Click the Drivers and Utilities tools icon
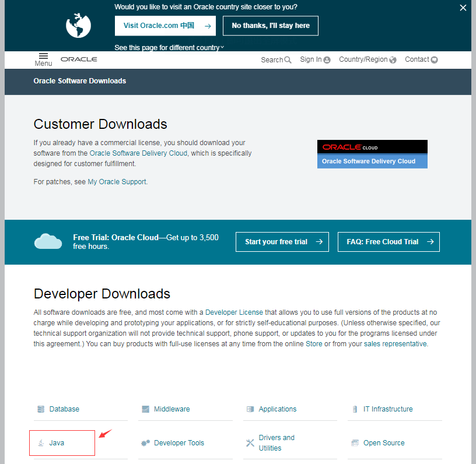 click(x=250, y=443)
